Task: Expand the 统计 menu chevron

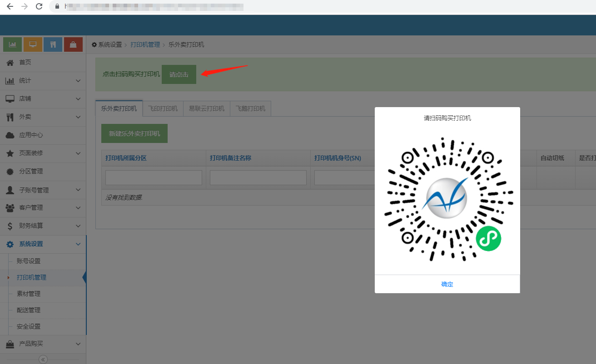Action: coord(78,81)
